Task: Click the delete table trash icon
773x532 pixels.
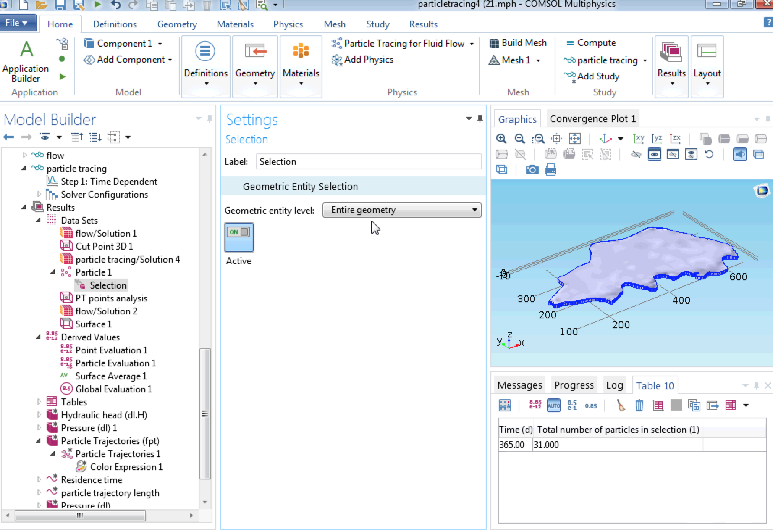Action: 639,405
